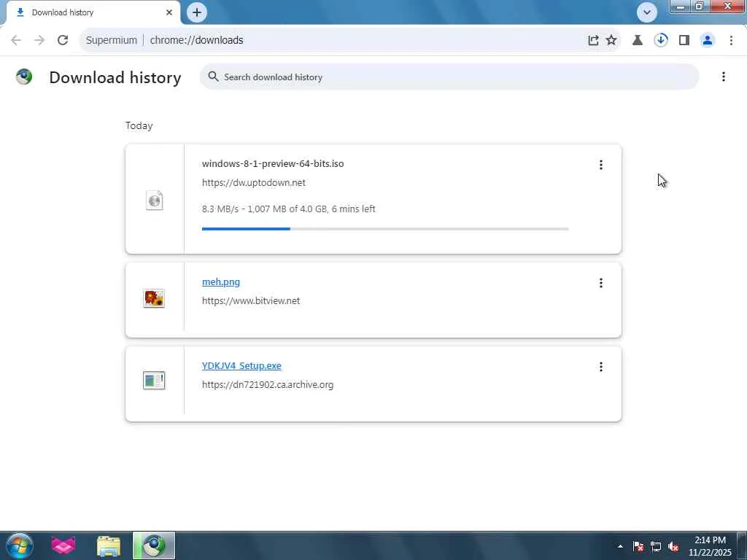Open the Action Center flag icon
This screenshot has width=747, height=560.
click(638, 546)
